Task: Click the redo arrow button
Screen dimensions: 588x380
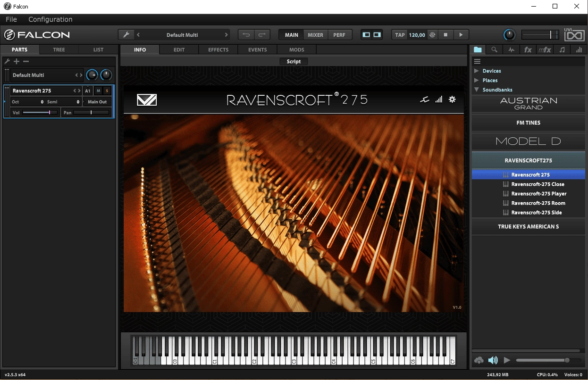Action: (x=262, y=35)
